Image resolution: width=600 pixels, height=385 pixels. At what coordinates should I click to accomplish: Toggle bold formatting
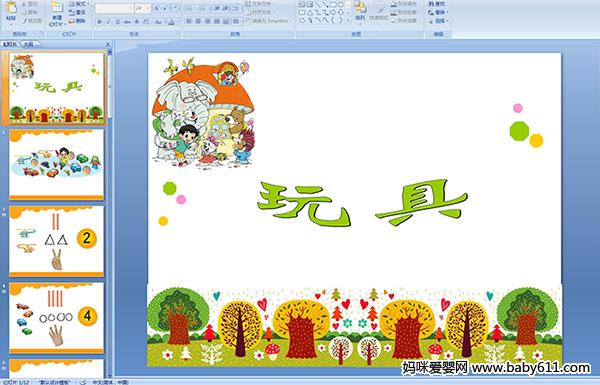point(99,22)
